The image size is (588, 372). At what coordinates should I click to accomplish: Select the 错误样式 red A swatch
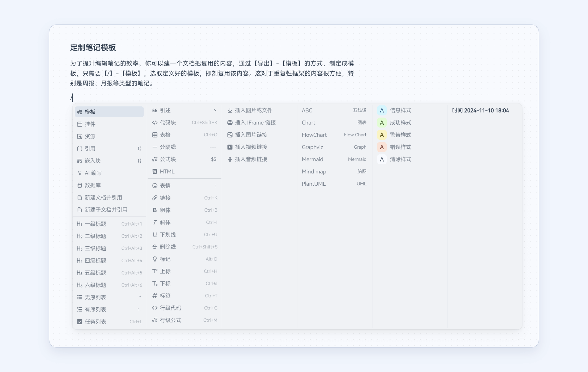(382, 147)
